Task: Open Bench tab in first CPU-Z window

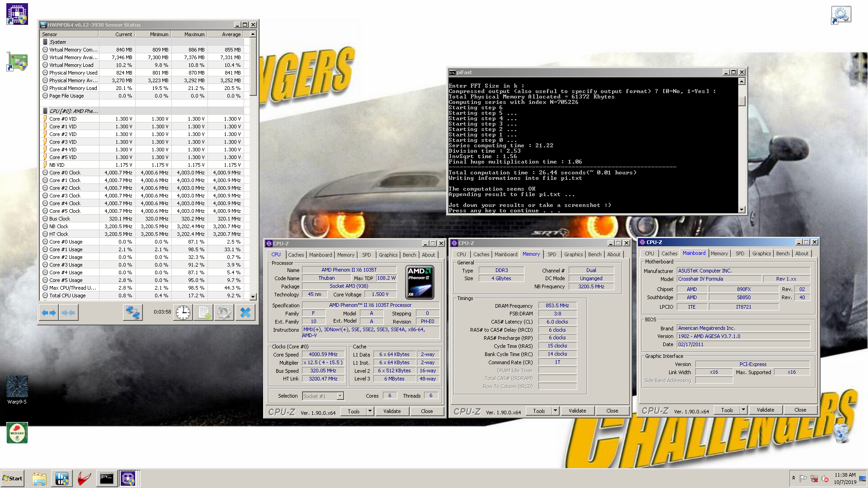Action: pyautogui.click(x=409, y=255)
